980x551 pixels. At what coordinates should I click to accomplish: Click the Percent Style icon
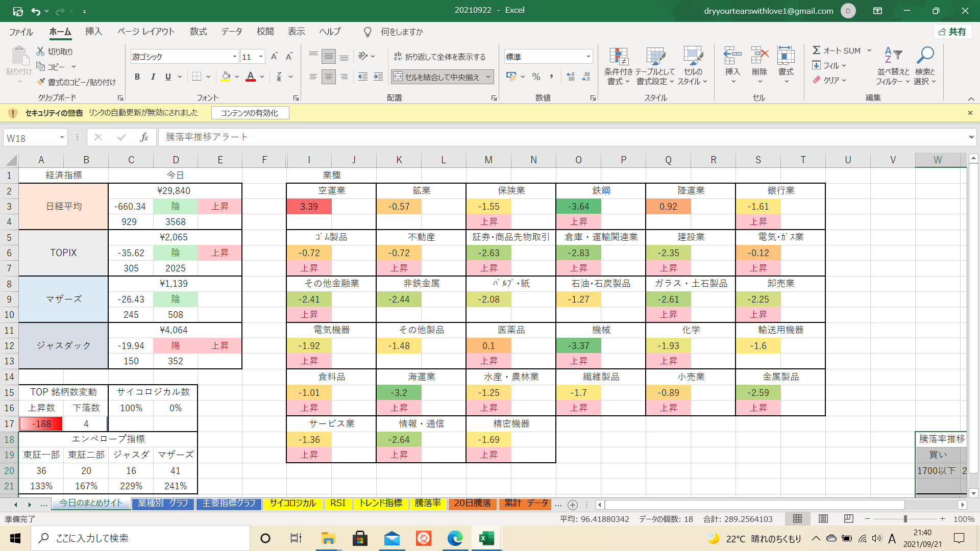coord(536,77)
